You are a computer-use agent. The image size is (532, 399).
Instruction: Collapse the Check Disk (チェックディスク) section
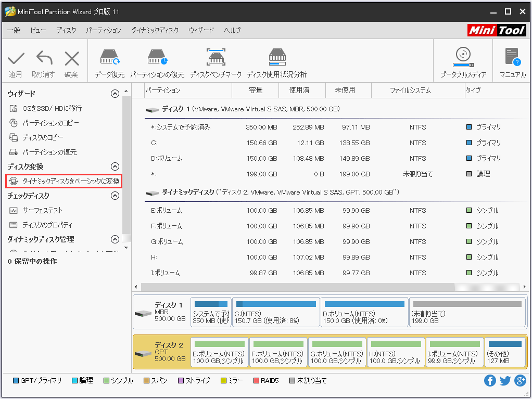(x=115, y=196)
